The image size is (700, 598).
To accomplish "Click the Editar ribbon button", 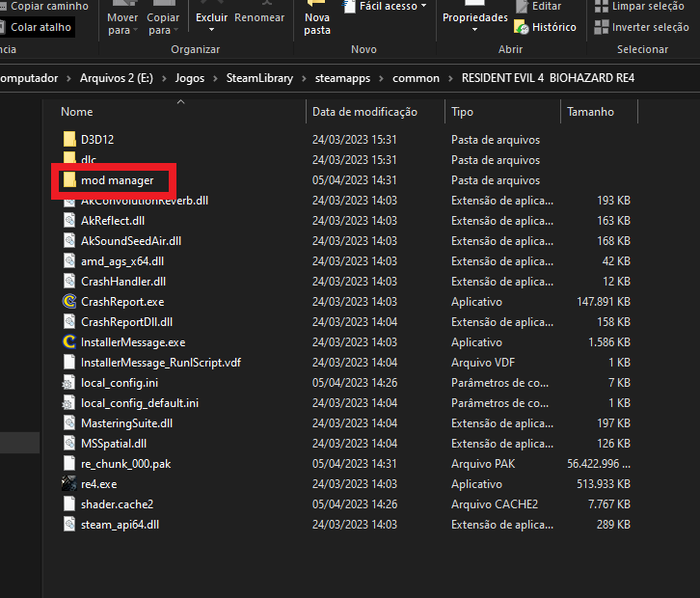I will click(539, 6).
